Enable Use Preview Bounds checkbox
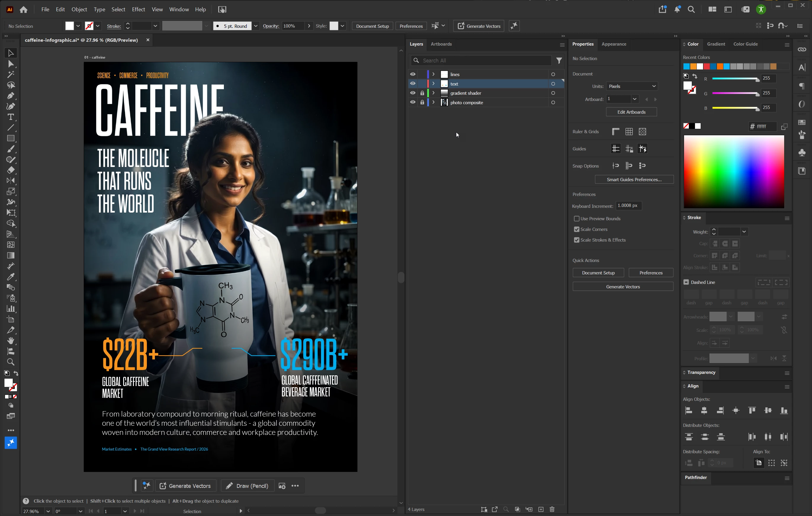This screenshot has height=516, width=812. [577, 219]
